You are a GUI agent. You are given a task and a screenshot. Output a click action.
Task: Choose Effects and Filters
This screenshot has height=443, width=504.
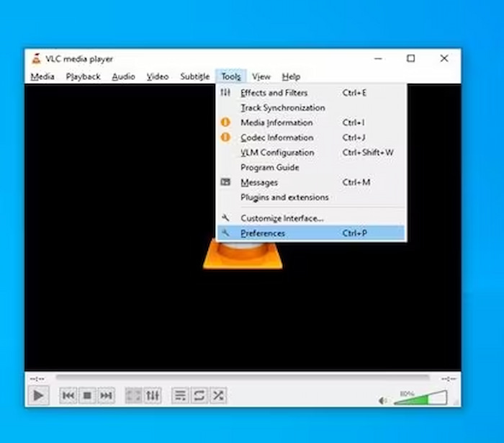tap(311, 93)
